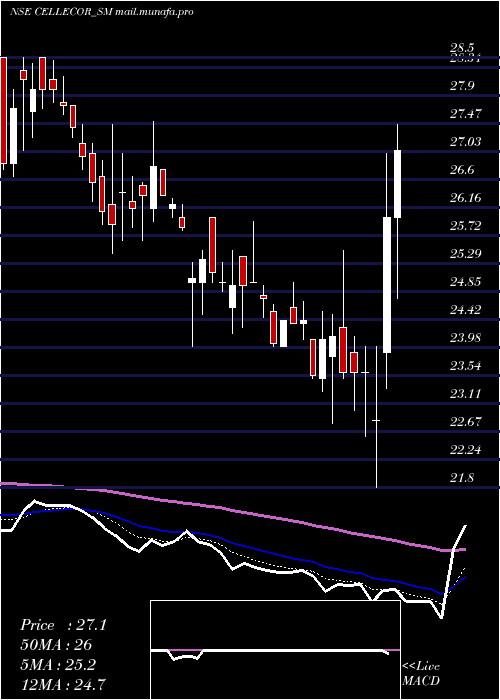Click the last white candlestick on the chart
Viewport: 500px width, 700px height.
pyautogui.click(x=397, y=184)
